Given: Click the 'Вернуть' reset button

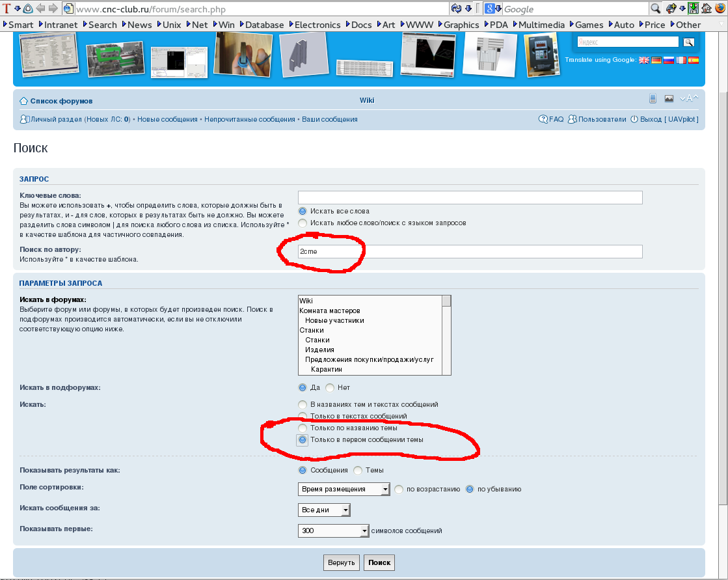Looking at the screenshot, I should (x=342, y=562).
